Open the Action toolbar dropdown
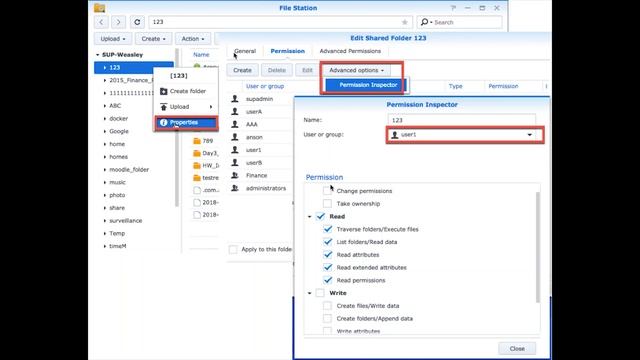640x360 pixels. [x=193, y=39]
